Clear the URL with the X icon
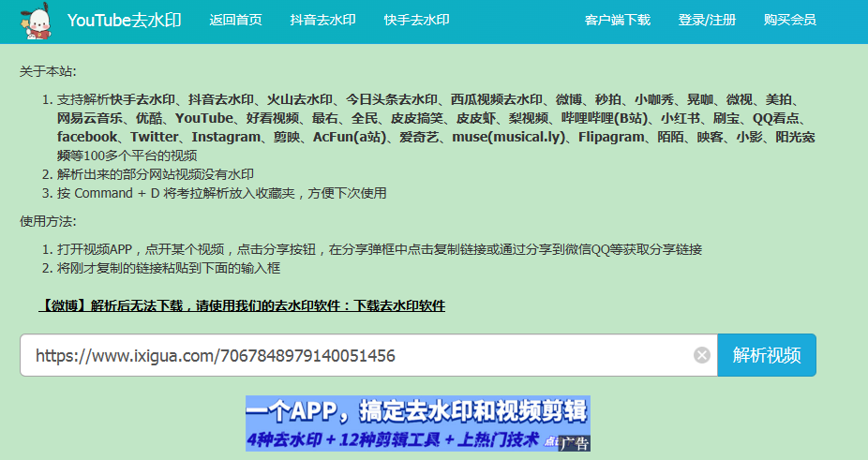This screenshot has width=868, height=460. (701, 355)
